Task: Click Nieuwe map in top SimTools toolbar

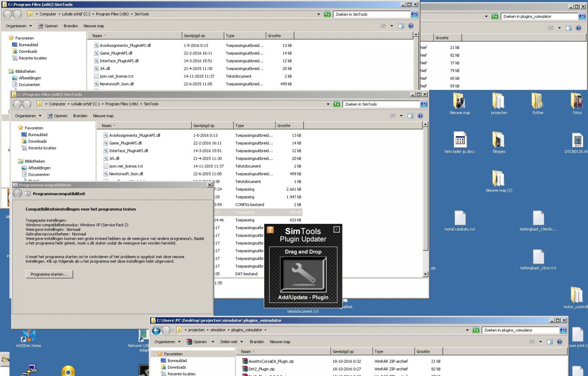Action: [94, 26]
